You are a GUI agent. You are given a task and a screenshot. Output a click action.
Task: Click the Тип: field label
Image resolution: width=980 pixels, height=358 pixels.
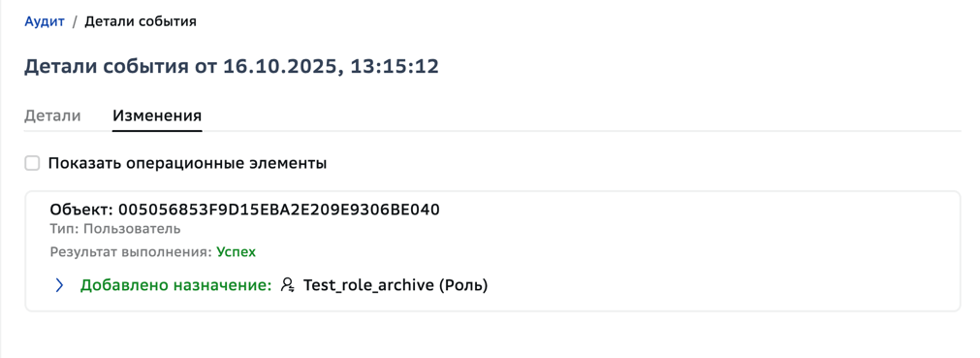[65, 229]
